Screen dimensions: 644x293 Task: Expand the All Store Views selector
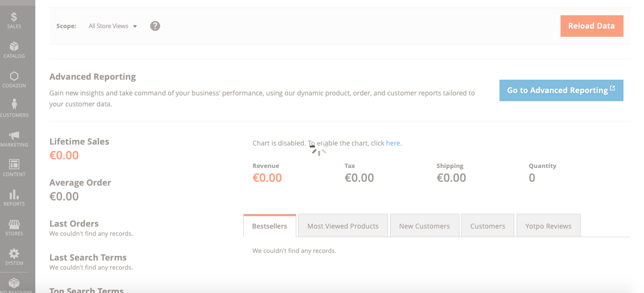coord(113,26)
